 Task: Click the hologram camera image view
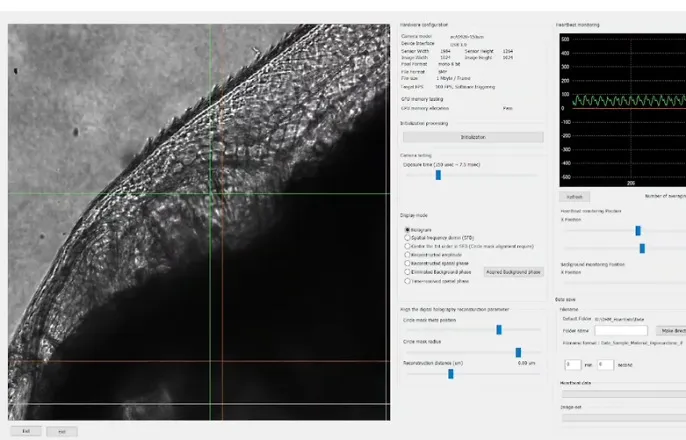[199, 222]
